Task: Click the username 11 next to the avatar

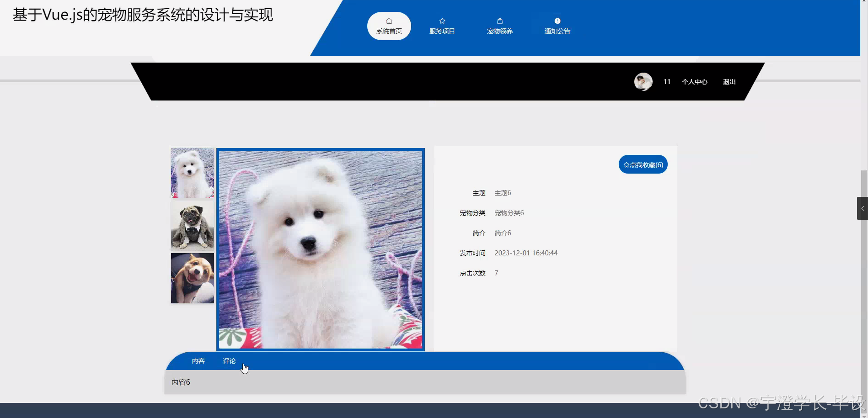Action: coord(666,81)
